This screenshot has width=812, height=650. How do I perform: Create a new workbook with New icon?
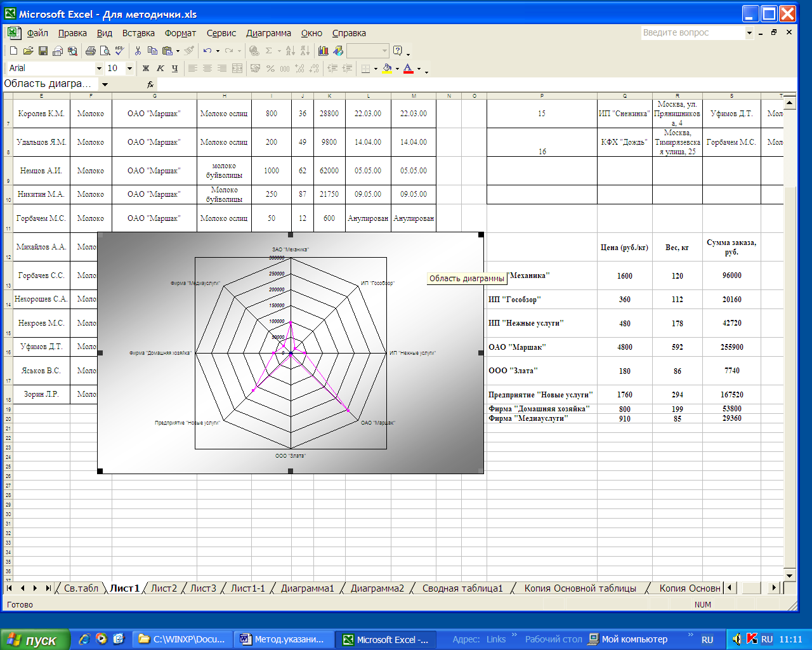point(13,51)
